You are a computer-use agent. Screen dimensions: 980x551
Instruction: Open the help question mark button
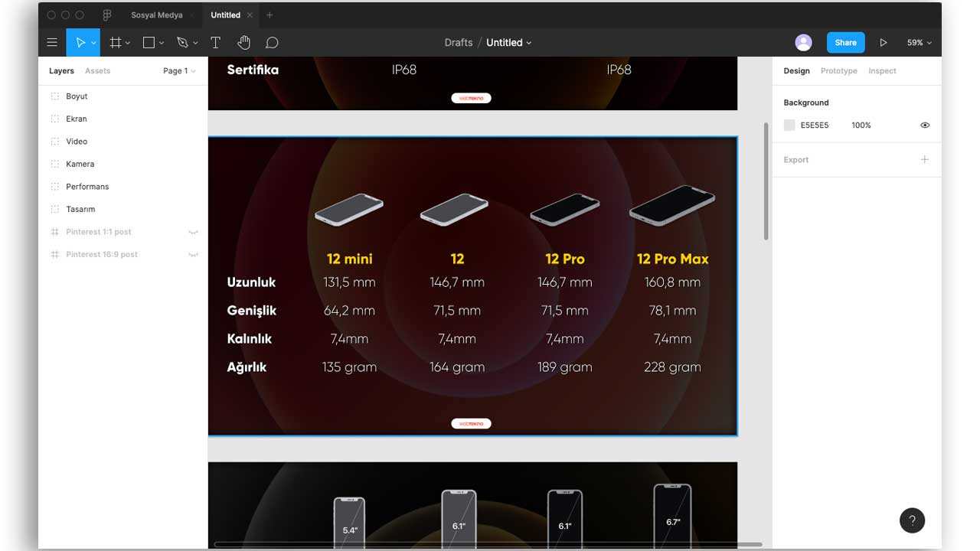point(912,520)
